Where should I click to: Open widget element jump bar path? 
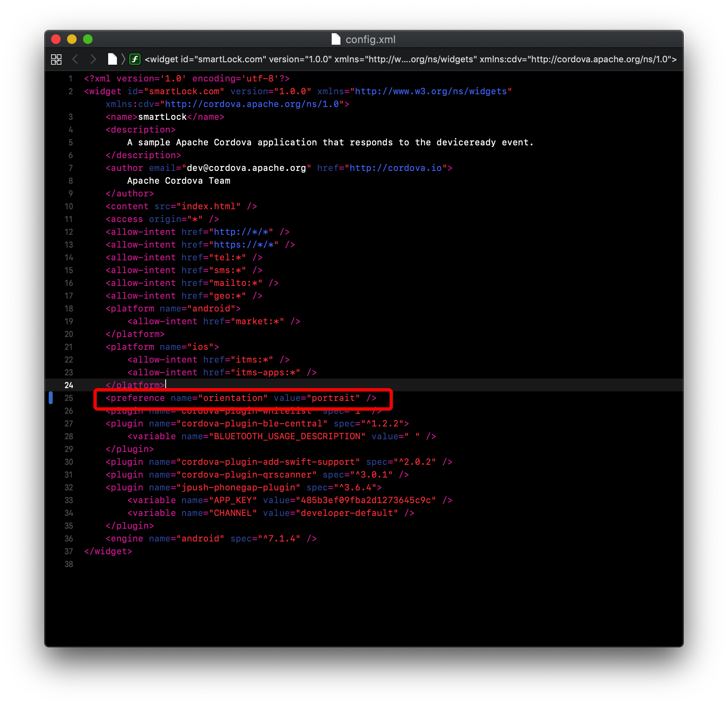click(411, 59)
